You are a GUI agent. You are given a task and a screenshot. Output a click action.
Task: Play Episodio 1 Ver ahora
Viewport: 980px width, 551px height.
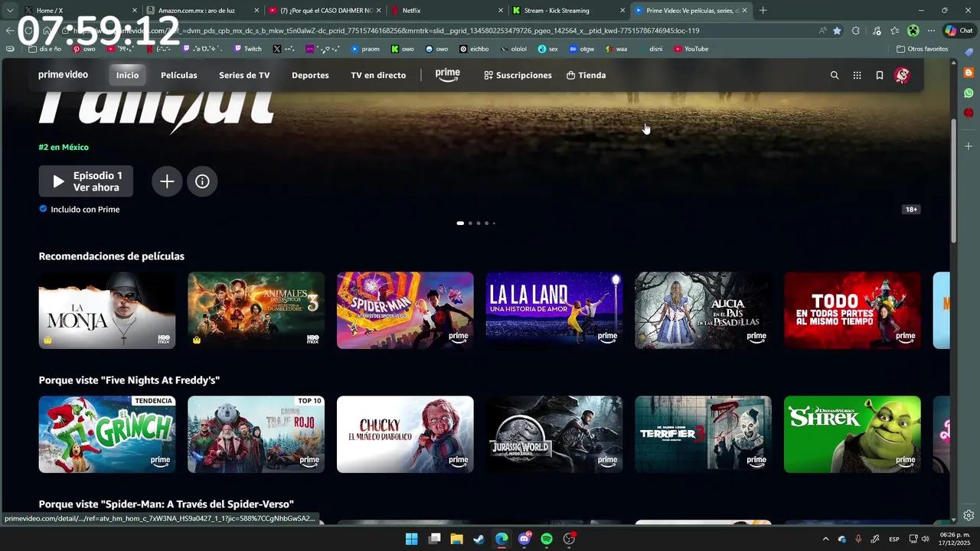click(86, 181)
